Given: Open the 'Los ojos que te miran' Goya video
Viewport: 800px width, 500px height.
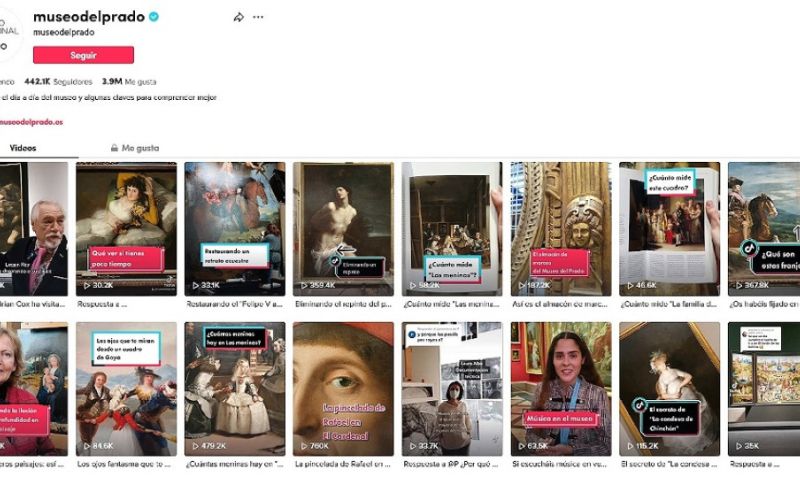Looking at the screenshot, I should 127,389.
